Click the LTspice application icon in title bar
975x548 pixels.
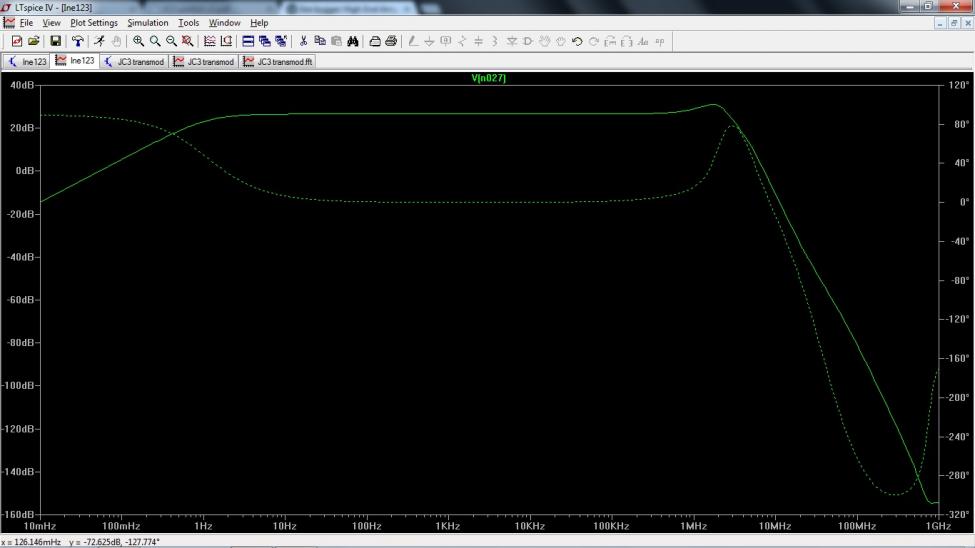click(6, 7)
